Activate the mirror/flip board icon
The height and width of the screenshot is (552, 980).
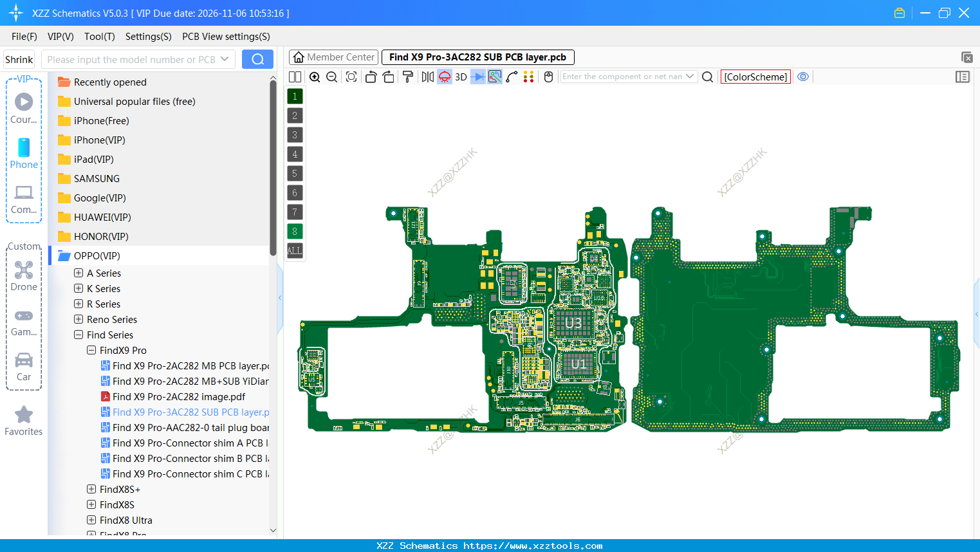tap(427, 77)
